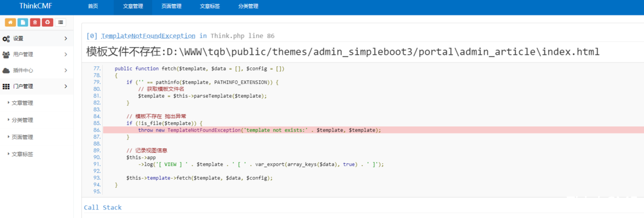Click the ThinkCMF brand logo

[36, 6]
